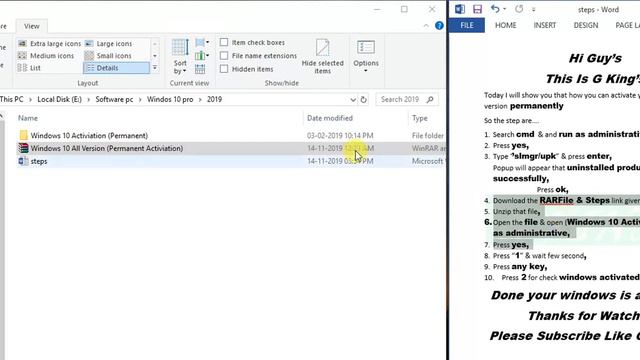Open Word INSERT tab
The width and height of the screenshot is (640, 360).
(x=544, y=25)
